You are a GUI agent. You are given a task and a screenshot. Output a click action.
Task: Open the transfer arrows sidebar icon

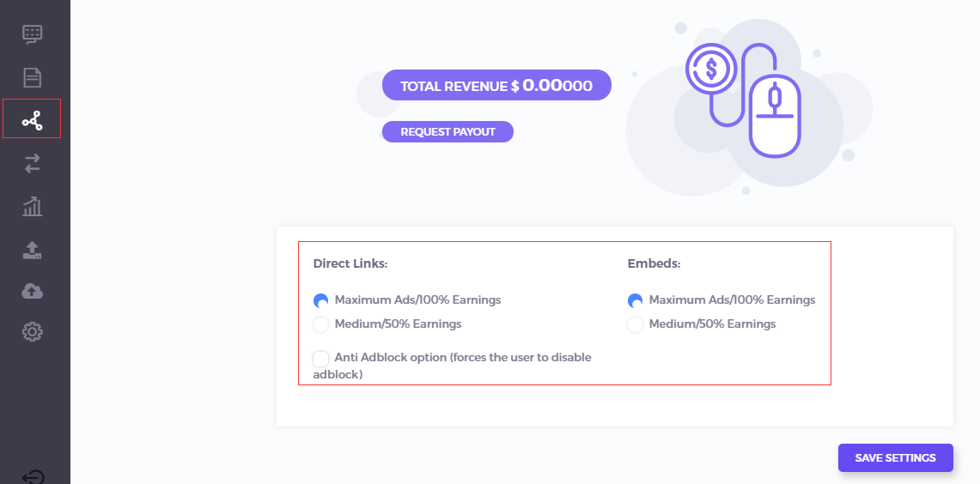[33, 164]
